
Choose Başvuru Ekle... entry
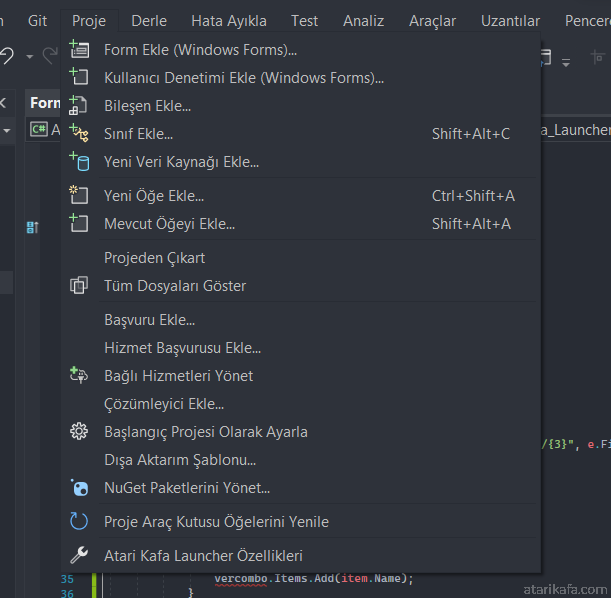pyautogui.click(x=300, y=319)
